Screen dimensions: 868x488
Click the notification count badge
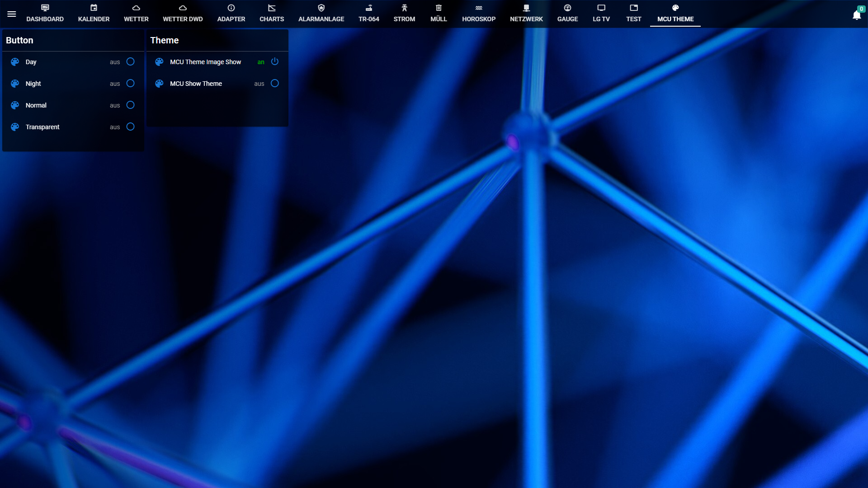pyautogui.click(x=861, y=9)
